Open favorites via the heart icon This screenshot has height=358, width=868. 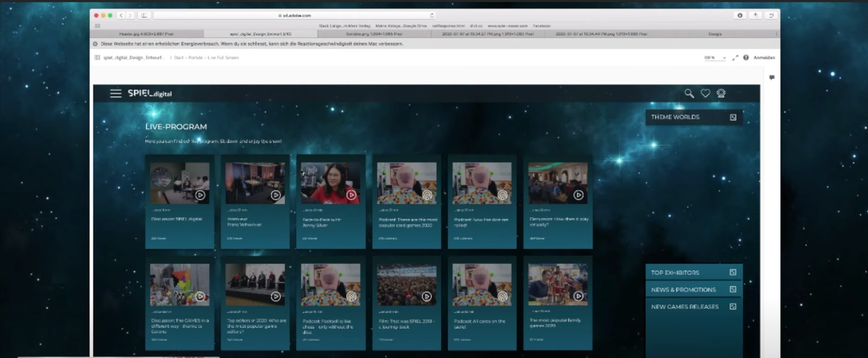[x=705, y=93]
